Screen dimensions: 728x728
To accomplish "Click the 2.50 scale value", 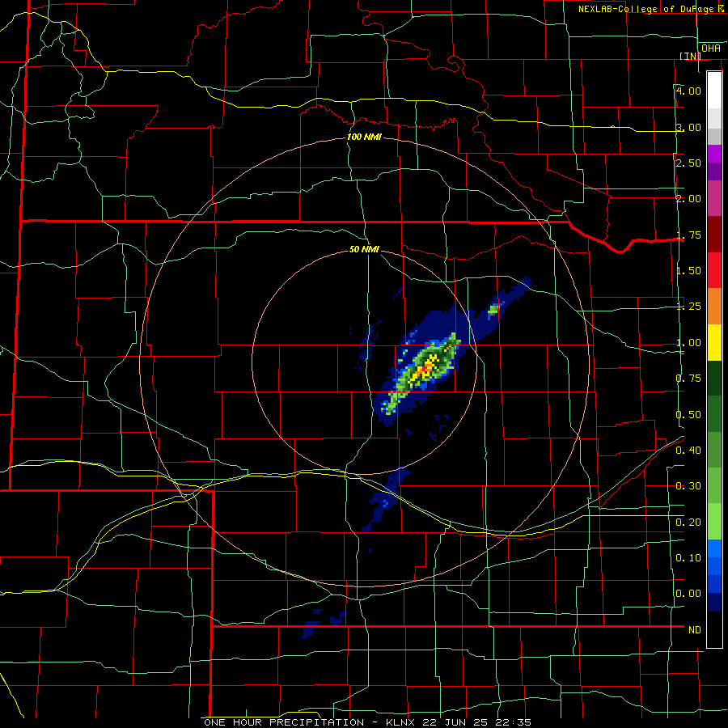I will click(688, 163).
